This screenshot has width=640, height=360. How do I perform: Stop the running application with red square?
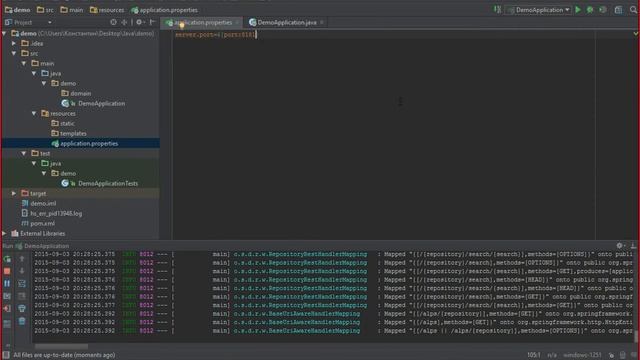tap(7, 271)
